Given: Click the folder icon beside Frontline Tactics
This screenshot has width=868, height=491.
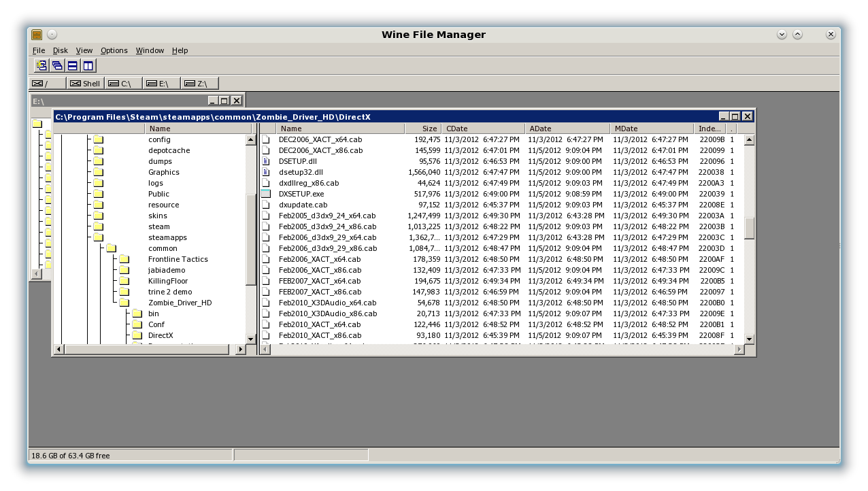Looking at the screenshot, I should click(x=124, y=259).
